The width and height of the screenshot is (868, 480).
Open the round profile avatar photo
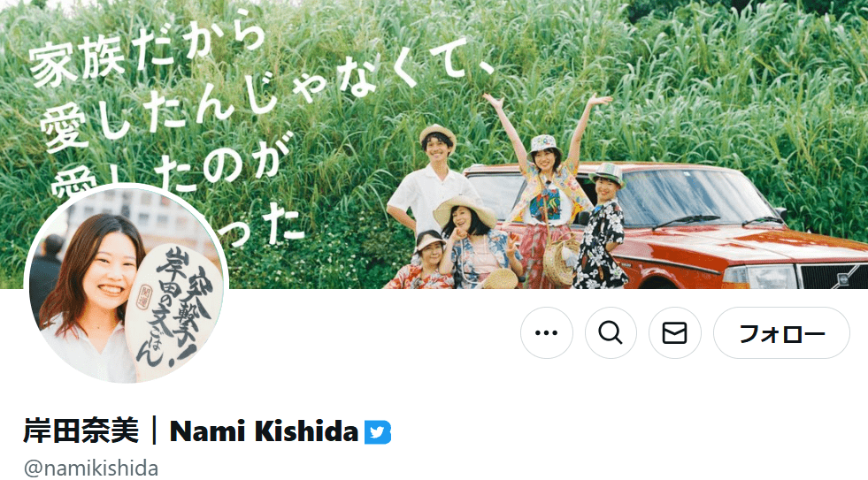click(x=127, y=285)
